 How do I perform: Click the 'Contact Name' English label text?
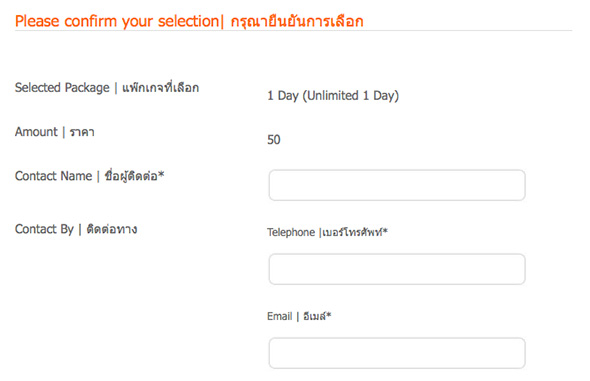pos(53,176)
